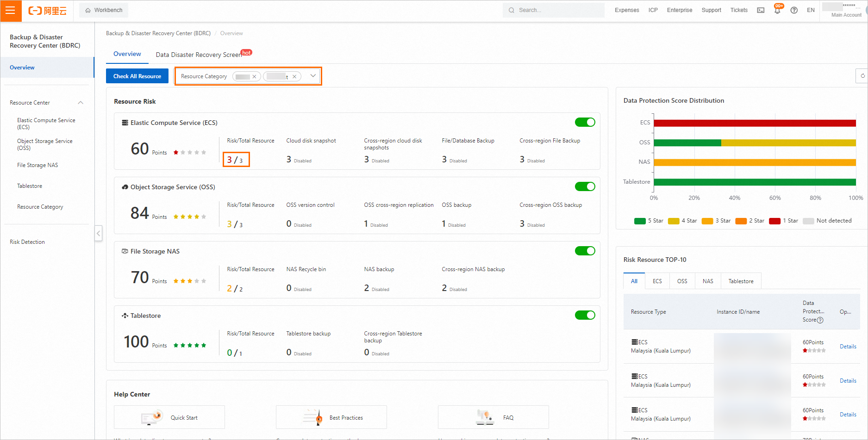Open Support in the top menu
868x440 pixels.
coord(711,10)
